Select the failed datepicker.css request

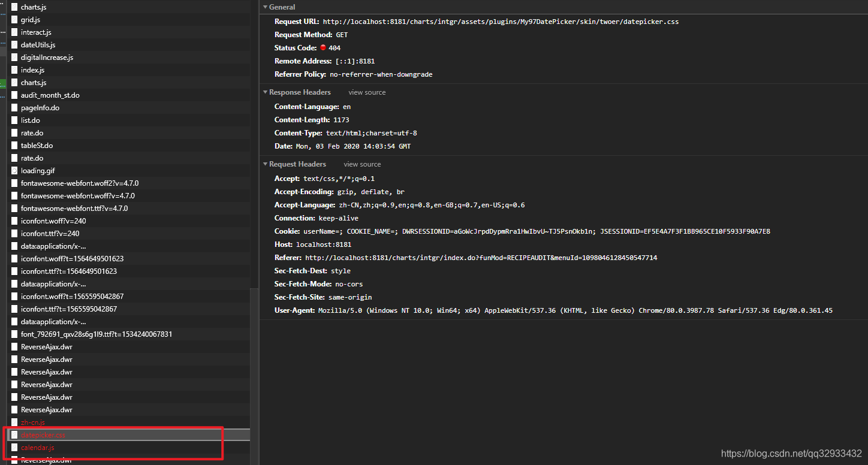coord(129,435)
